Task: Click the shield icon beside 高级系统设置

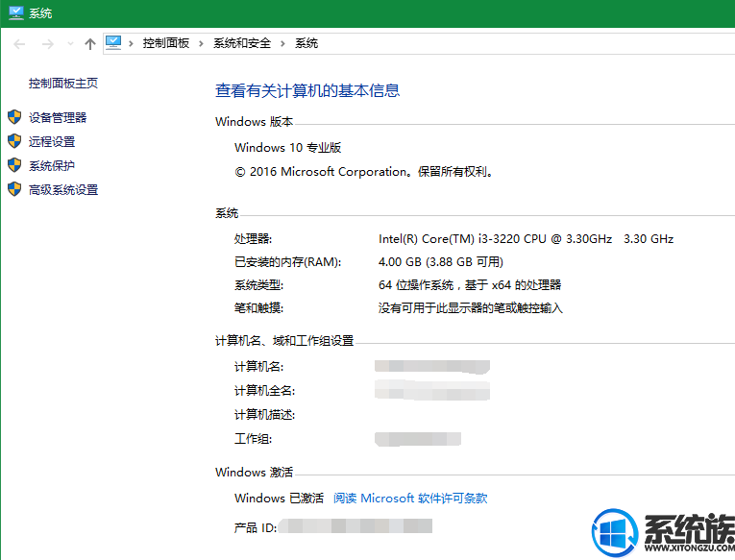Action: [14, 189]
